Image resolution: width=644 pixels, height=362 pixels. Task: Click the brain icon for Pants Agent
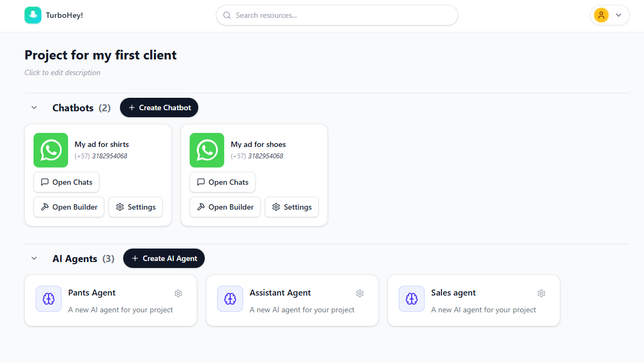pos(48,298)
